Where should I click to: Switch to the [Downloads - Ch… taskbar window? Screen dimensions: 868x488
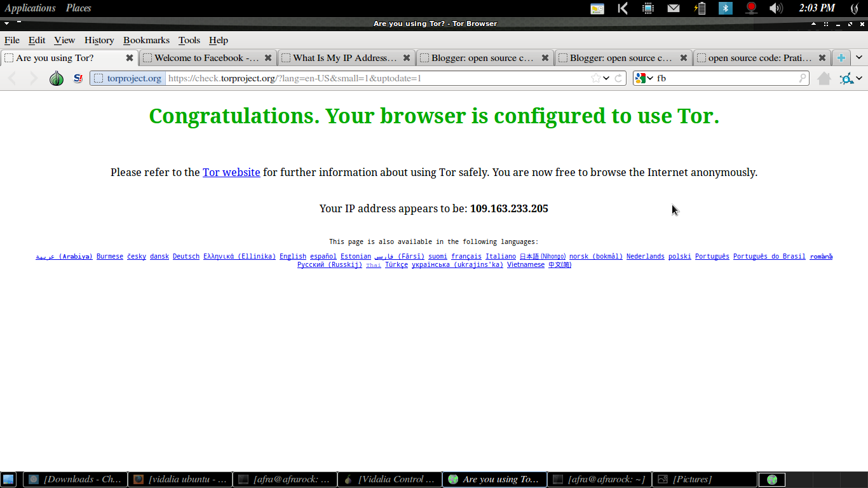(75, 480)
